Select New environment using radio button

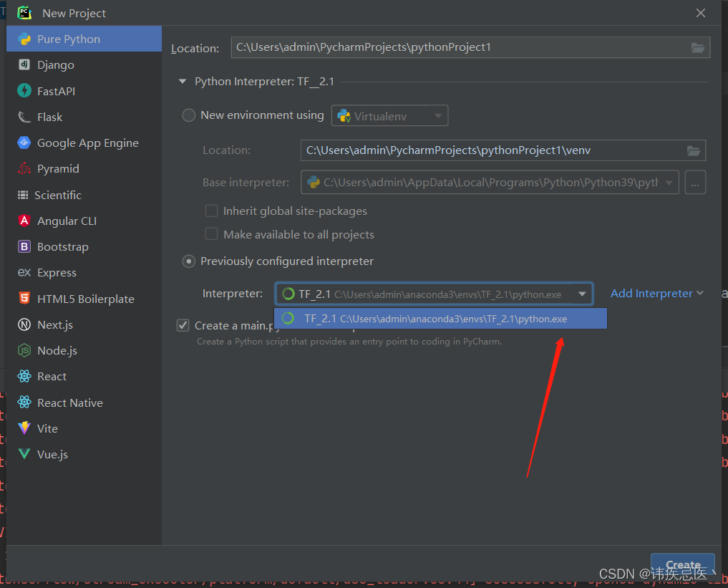coord(188,115)
